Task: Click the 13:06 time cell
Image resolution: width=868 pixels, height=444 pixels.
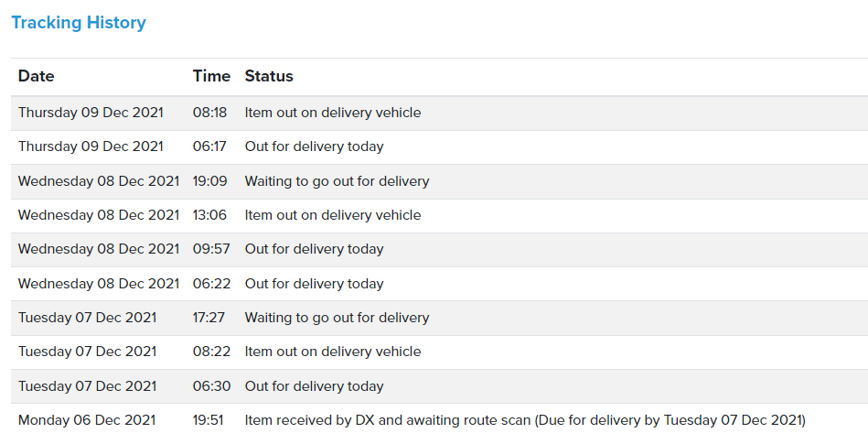Action: point(209,215)
